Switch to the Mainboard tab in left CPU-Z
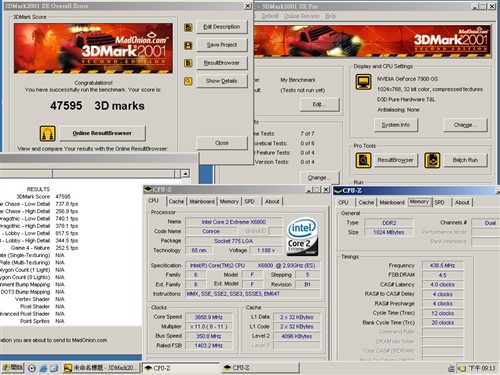The image size is (500, 375). [x=202, y=201]
